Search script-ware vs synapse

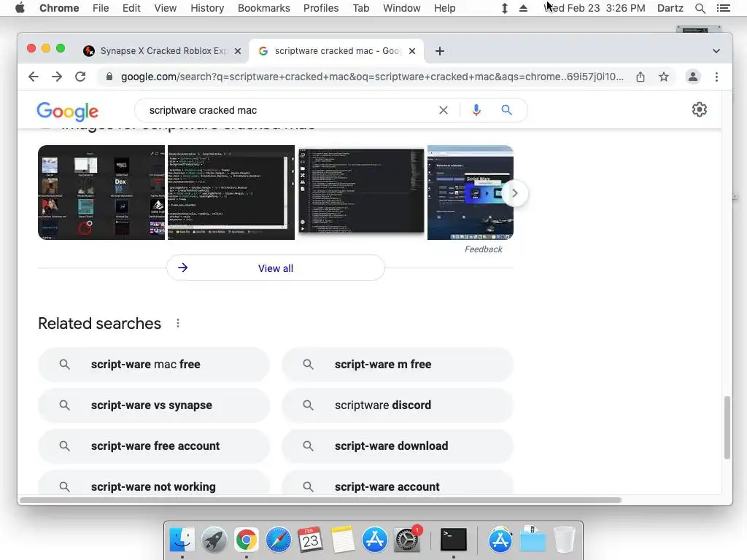click(154, 405)
